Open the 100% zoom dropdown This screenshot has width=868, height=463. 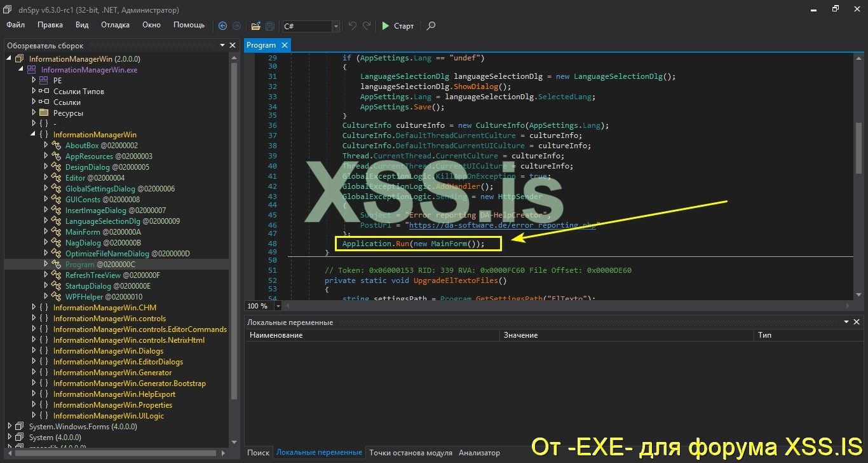pyautogui.click(x=277, y=305)
